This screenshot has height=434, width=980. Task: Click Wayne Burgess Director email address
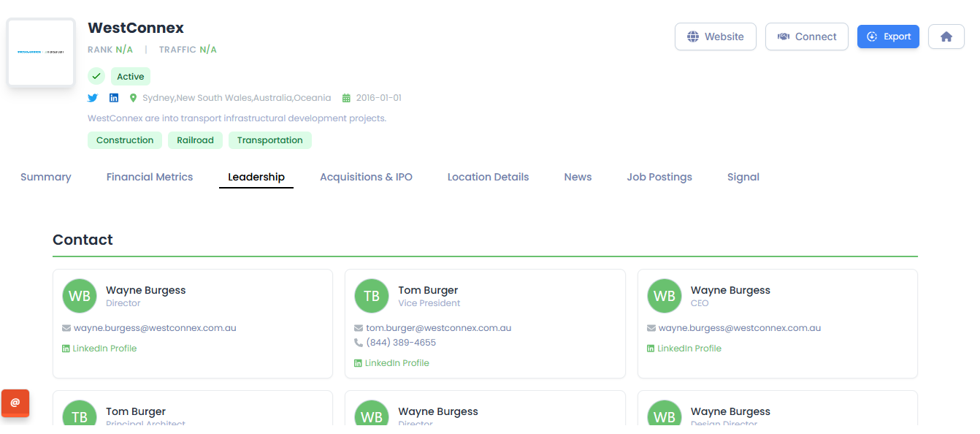(155, 328)
